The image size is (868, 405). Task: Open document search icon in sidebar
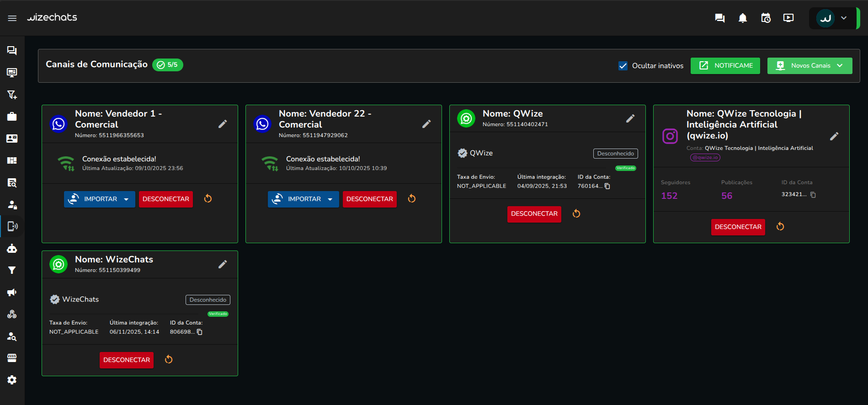click(x=12, y=182)
